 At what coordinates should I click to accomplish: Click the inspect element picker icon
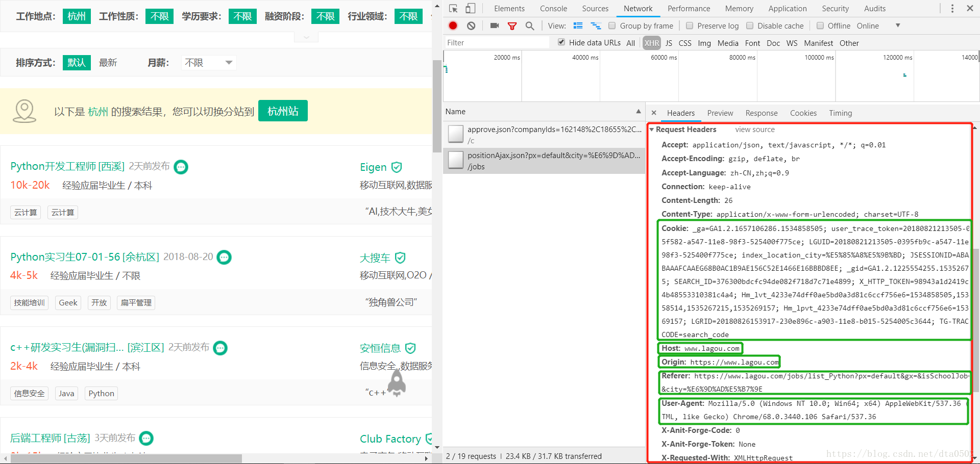click(x=453, y=9)
